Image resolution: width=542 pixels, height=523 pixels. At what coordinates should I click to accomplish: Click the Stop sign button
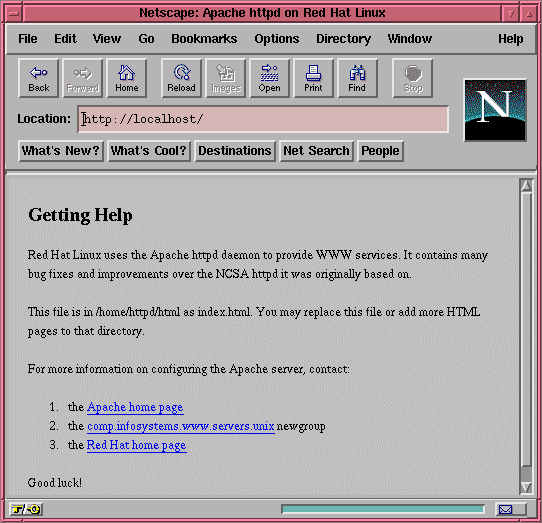click(x=412, y=78)
